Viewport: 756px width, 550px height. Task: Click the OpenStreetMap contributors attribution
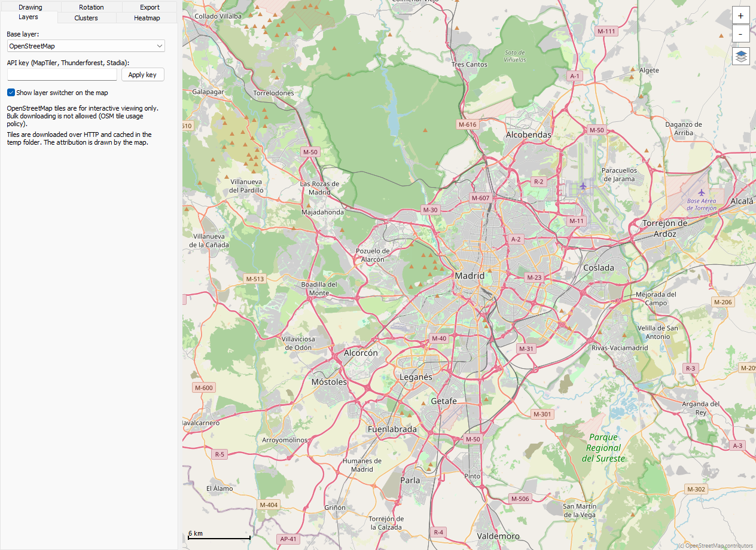pyautogui.click(x=716, y=545)
